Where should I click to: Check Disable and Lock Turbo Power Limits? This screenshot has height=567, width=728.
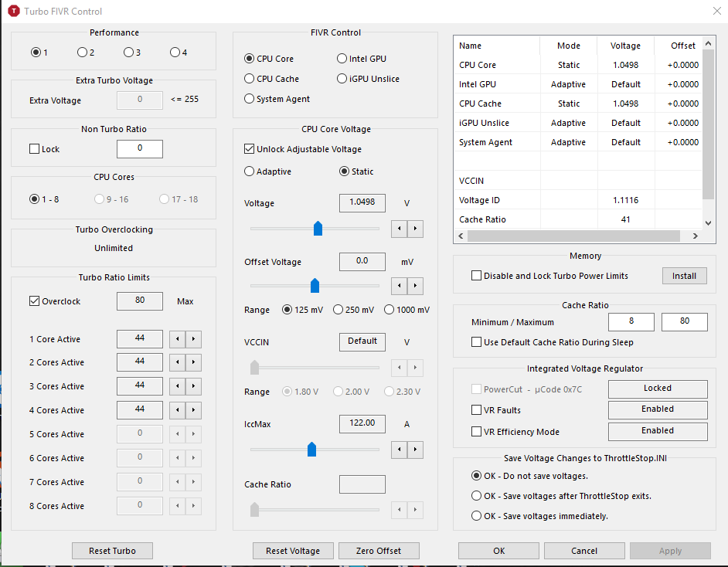coord(476,276)
